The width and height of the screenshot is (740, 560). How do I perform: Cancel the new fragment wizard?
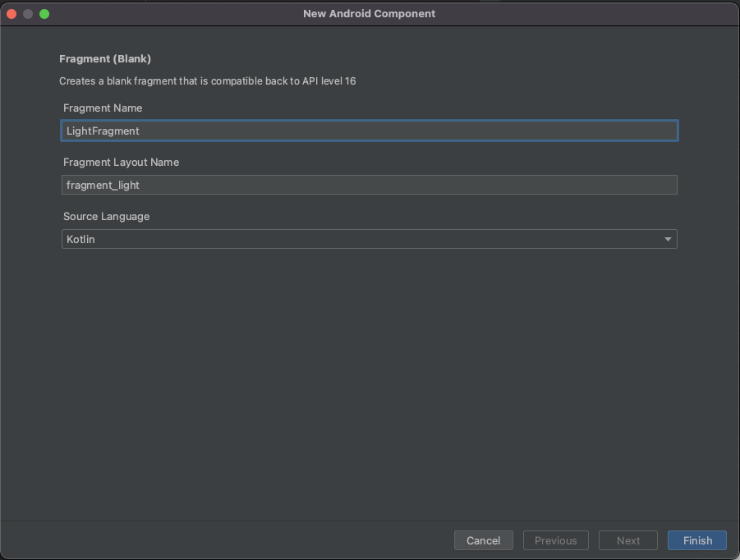point(483,540)
